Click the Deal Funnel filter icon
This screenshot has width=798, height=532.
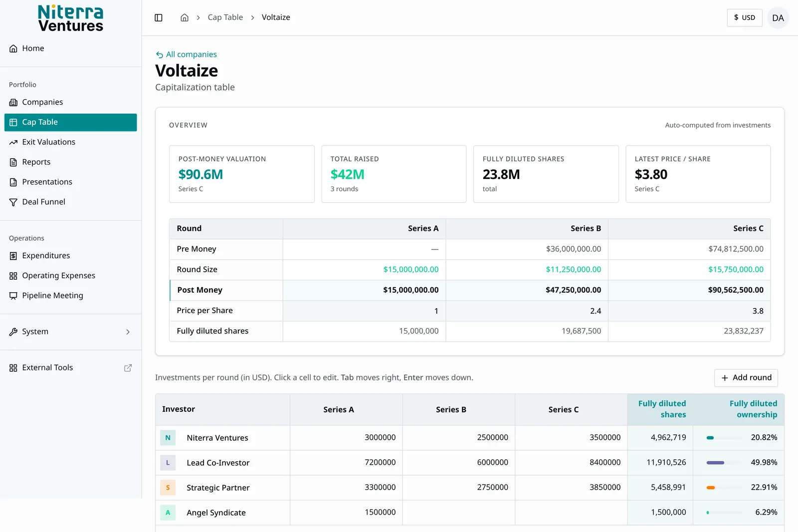[x=13, y=202]
